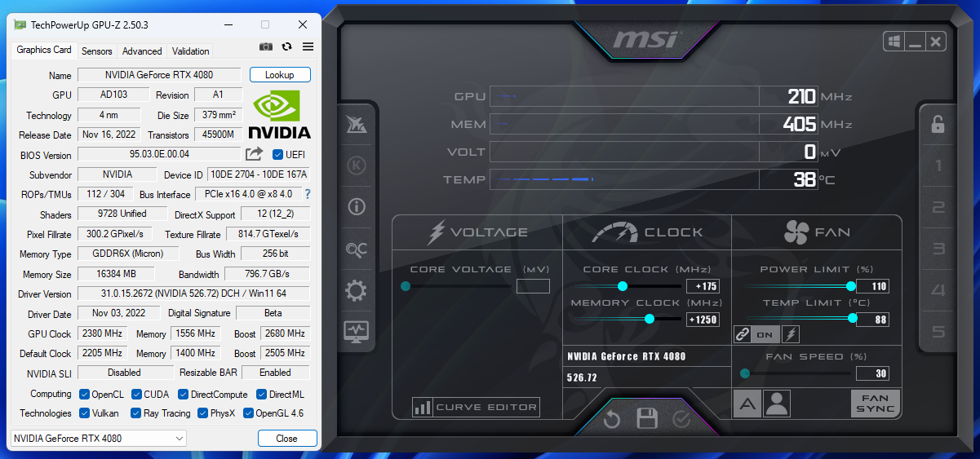Click the reset settings arrow icon
This screenshot has width=980, height=459.
click(x=612, y=420)
